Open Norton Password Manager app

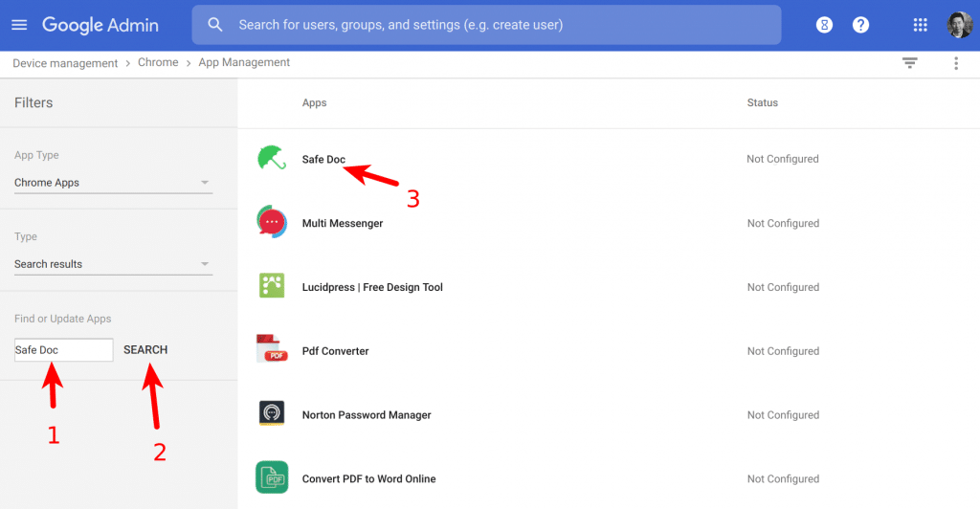(367, 415)
